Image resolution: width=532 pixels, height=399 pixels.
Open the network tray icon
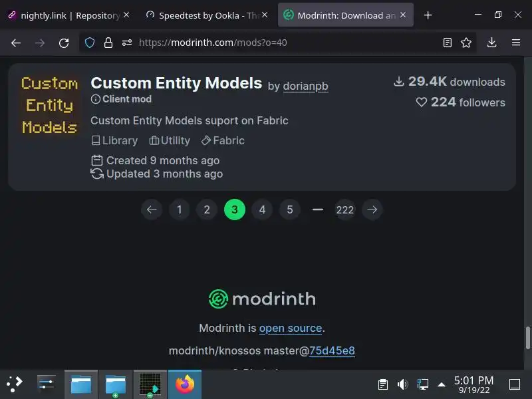422,384
